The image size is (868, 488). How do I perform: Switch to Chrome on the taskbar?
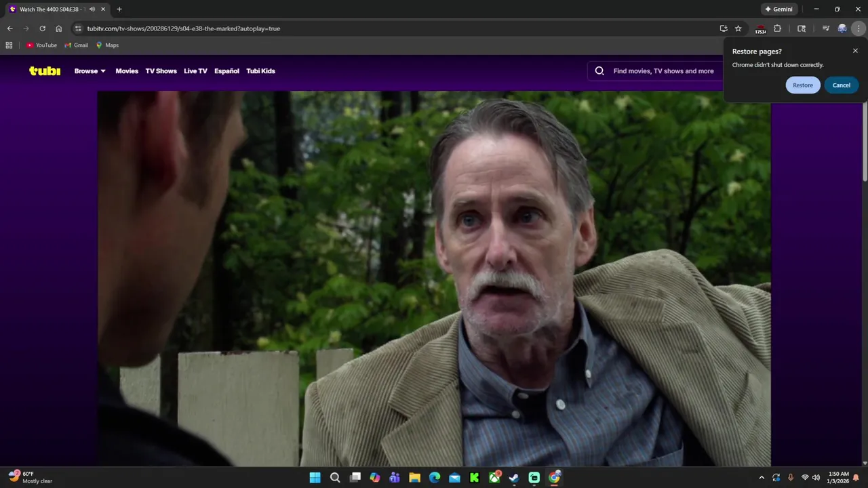click(x=554, y=477)
